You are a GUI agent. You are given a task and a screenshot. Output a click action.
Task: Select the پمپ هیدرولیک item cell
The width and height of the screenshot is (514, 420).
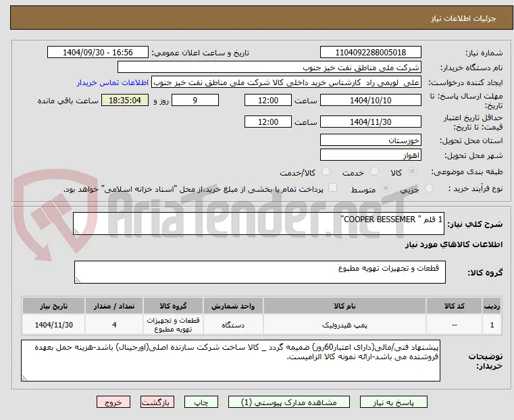point(344,325)
